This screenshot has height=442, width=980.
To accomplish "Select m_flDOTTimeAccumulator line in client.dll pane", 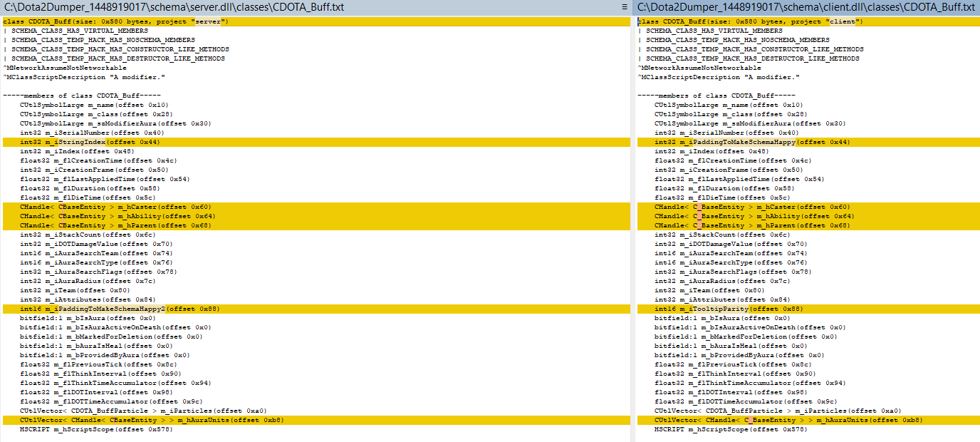I will (x=746, y=401).
